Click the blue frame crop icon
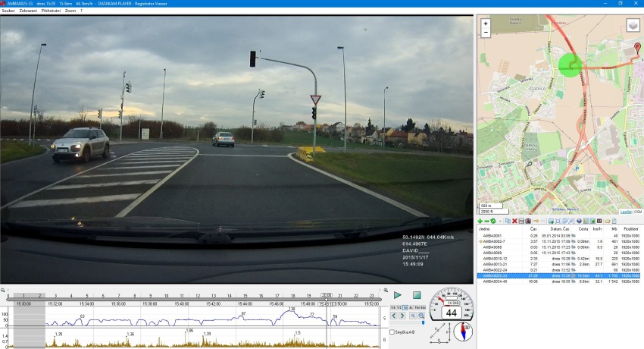Image resolution: width=644 pixels, height=349 pixels. click(x=558, y=221)
